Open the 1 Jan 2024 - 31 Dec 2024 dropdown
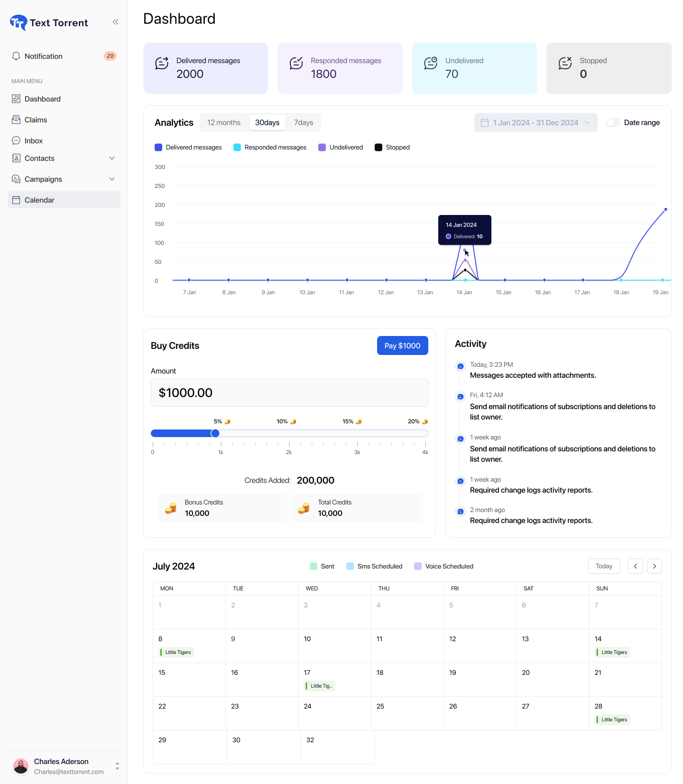 pos(536,122)
